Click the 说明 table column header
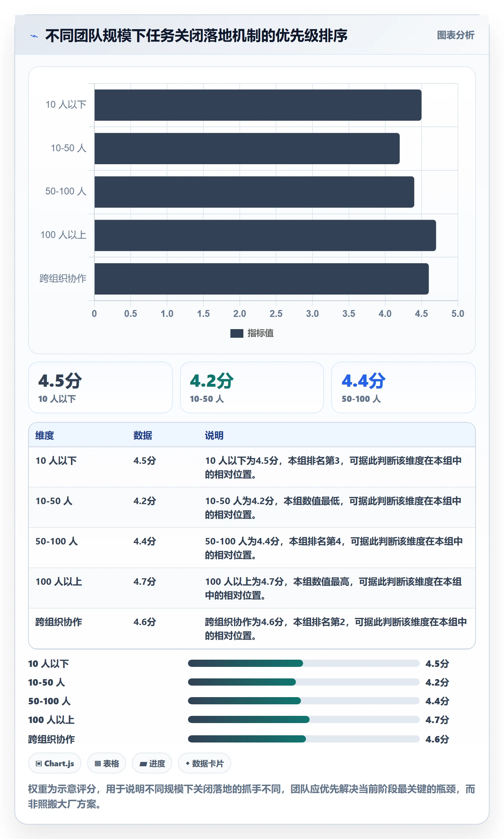504x839 pixels. (x=214, y=435)
